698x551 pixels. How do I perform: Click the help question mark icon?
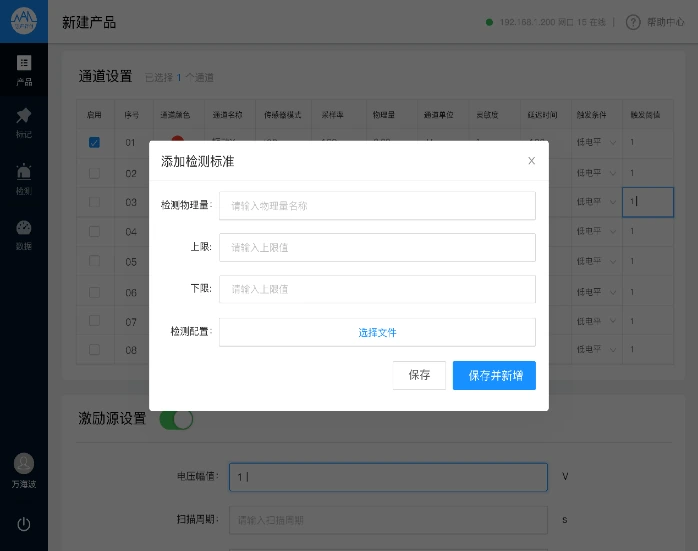633,22
